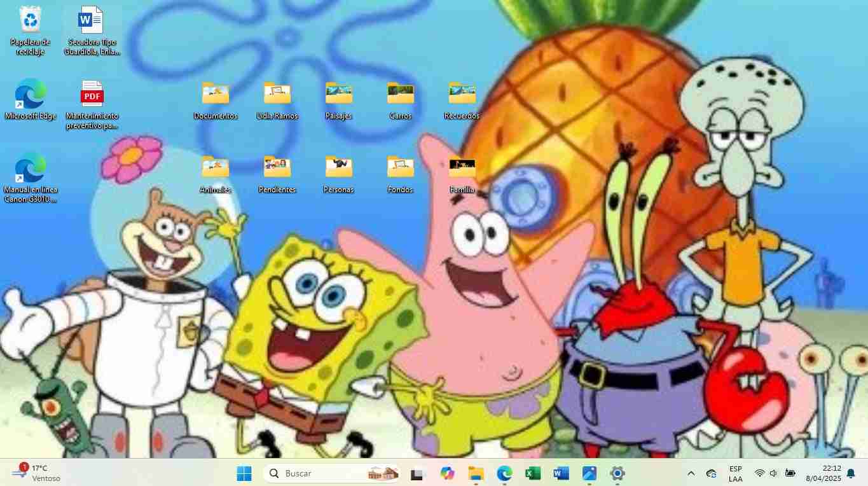The width and height of the screenshot is (868, 486).
Task: Select the Fondos folder
Action: (401, 174)
